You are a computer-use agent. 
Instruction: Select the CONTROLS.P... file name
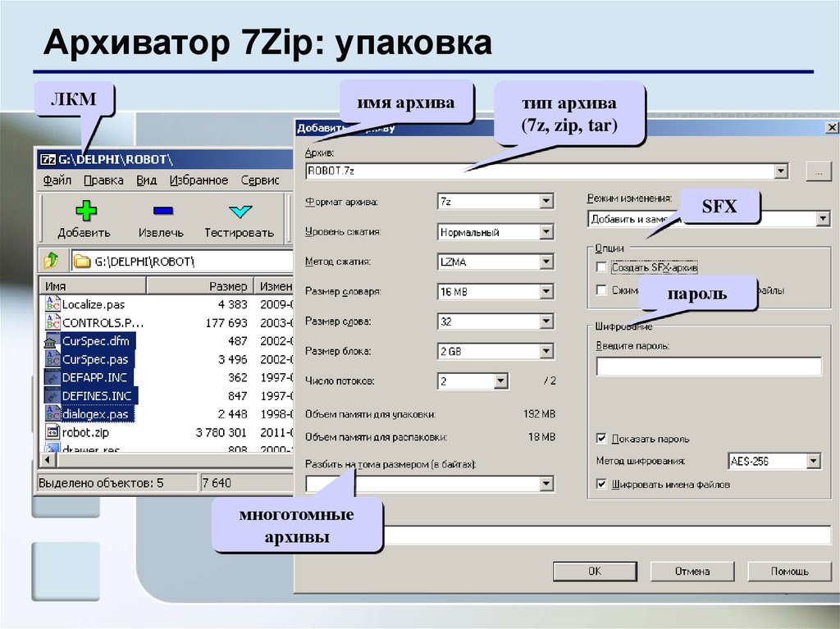pyautogui.click(x=103, y=322)
